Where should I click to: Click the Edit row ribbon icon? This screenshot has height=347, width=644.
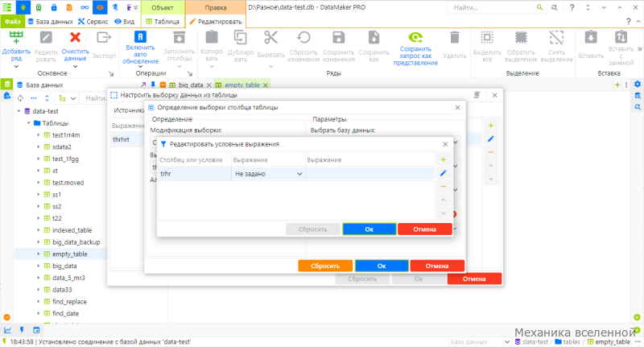click(46, 38)
